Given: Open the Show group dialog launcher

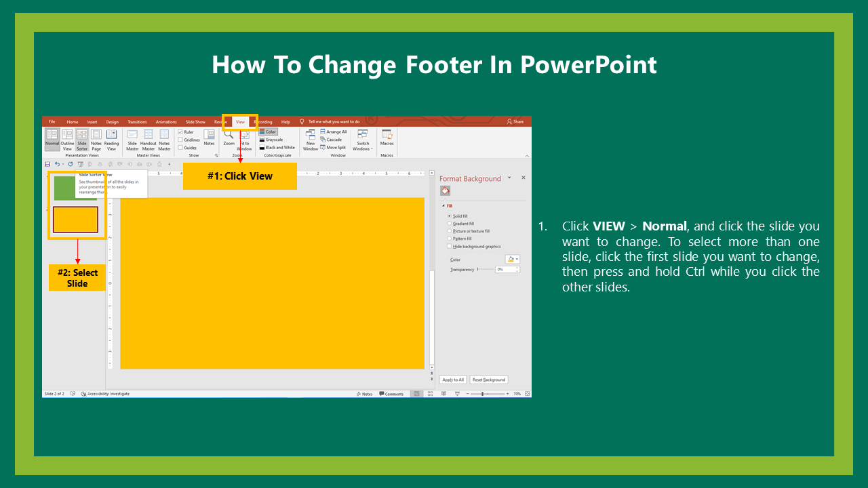Looking at the screenshot, I should click(x=216, y=155).
